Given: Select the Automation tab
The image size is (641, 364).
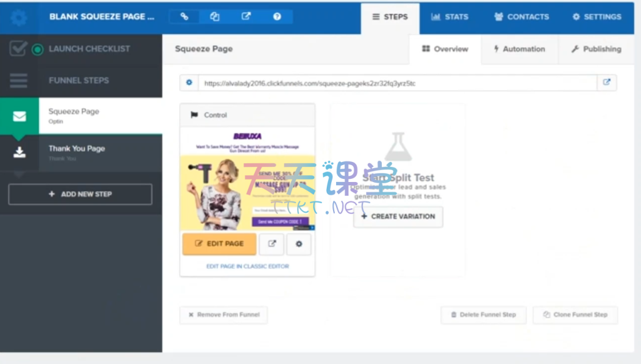Looking at the screenshot, I should coord(519,49).
